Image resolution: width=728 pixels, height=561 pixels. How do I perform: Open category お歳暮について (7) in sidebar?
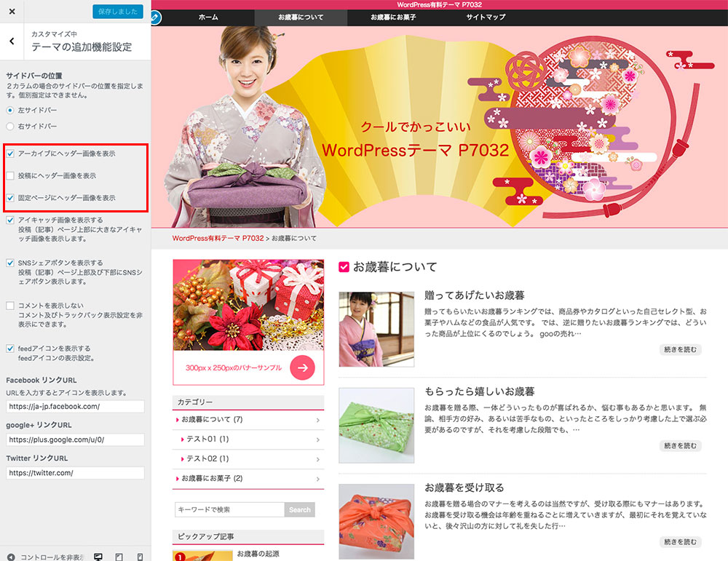click(212, 419)
